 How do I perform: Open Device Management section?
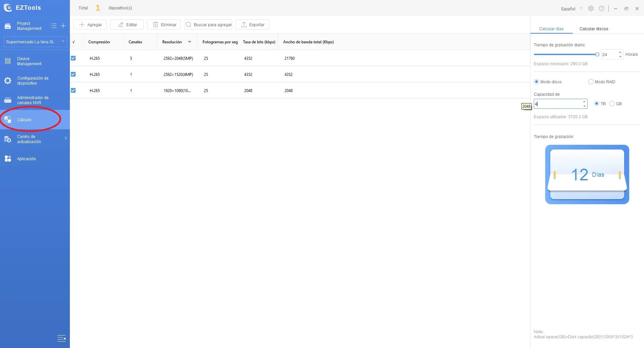(x=35, y=61)
